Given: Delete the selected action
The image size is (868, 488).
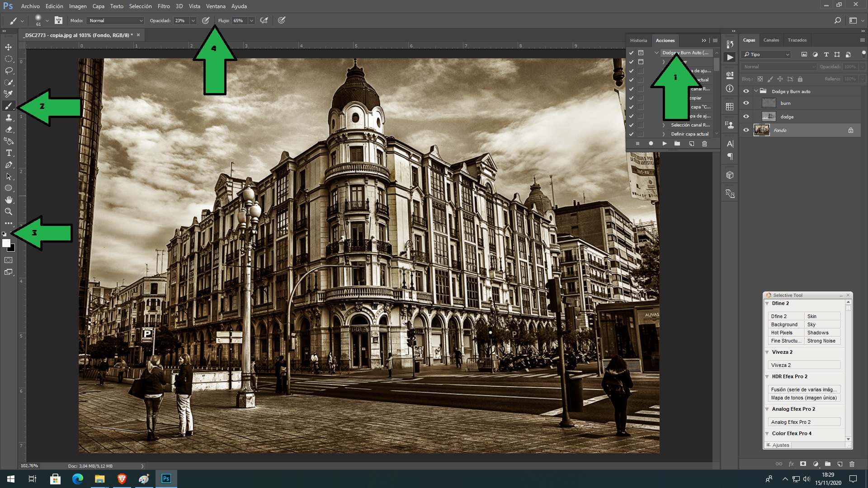Looking at the screenshot, I should [704, 144].
